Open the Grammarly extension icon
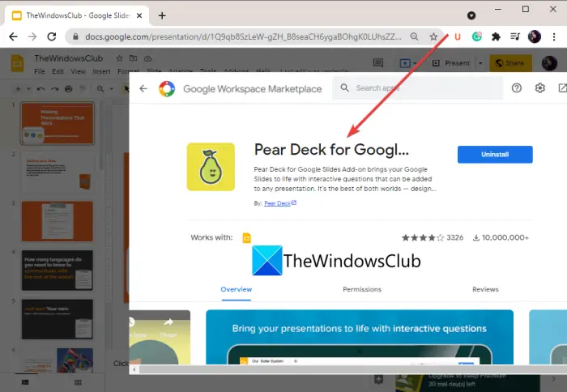Screen dimensions: 567x392 tap(477, 36)
